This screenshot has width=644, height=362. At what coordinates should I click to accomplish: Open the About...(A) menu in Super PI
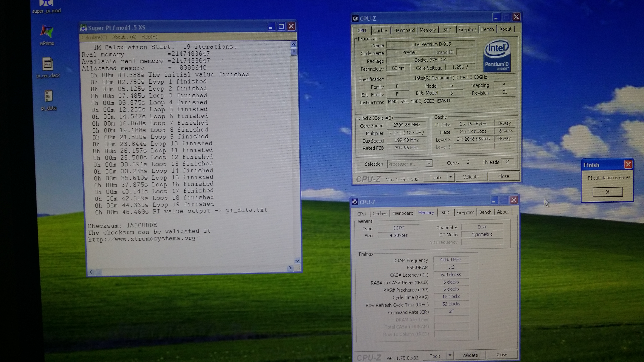click(x=124, y=37)
